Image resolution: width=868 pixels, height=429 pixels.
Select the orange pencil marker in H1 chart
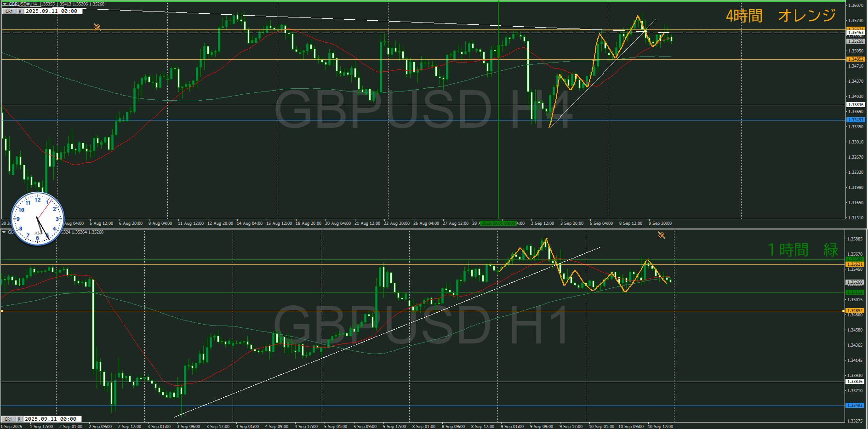(661, 235)
